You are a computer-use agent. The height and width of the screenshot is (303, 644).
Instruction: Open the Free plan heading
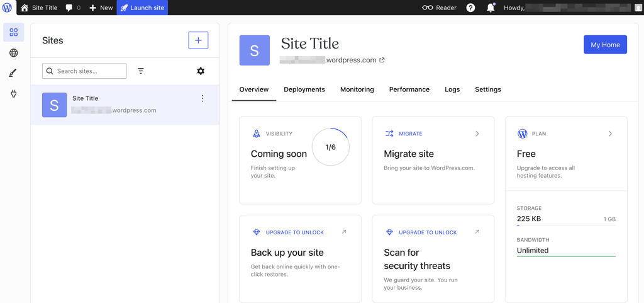pos(526,154)
